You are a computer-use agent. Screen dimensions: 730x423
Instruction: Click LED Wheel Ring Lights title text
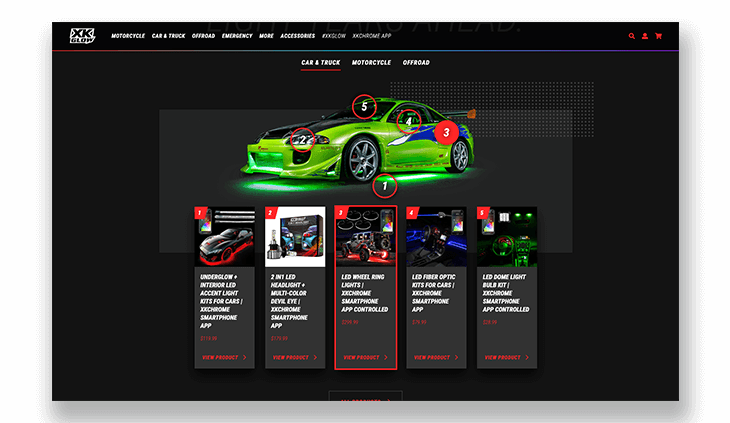click(x=365, y=293)
